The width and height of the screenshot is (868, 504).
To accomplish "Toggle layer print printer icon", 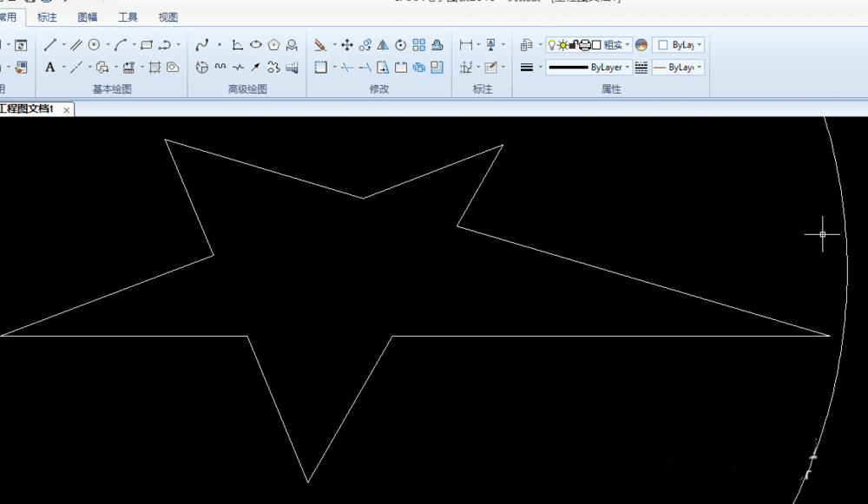I will click(x=584, y=45).
